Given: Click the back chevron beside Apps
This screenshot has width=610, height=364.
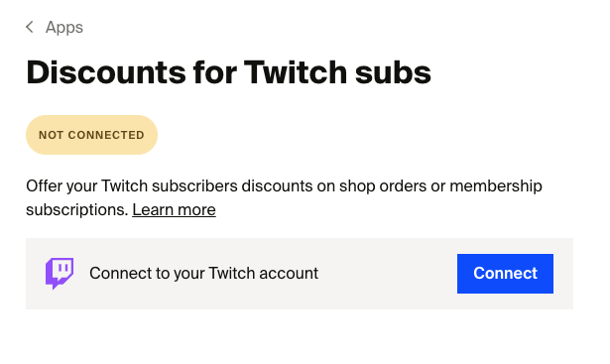Looking at the screenshot, I should tap(30, 27).
